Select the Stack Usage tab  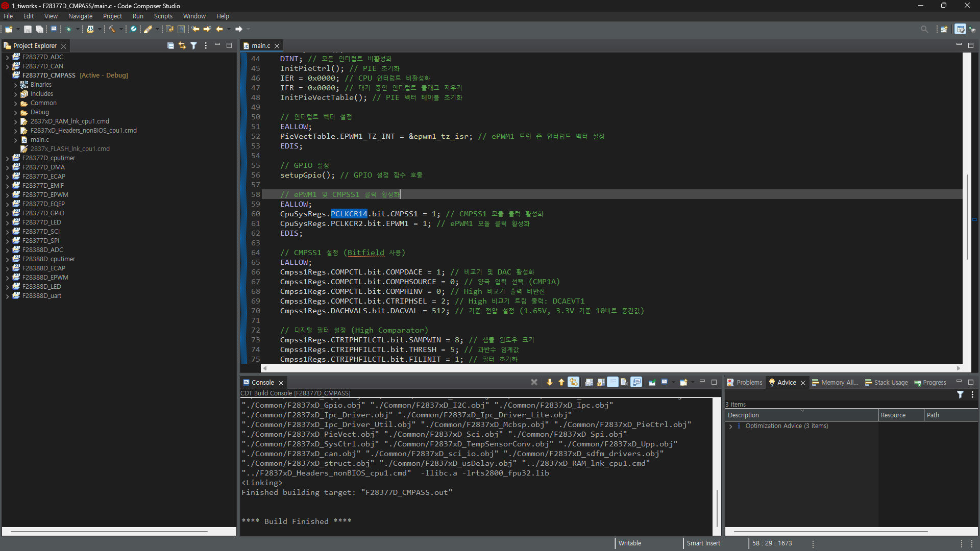(x=890, y=383)
